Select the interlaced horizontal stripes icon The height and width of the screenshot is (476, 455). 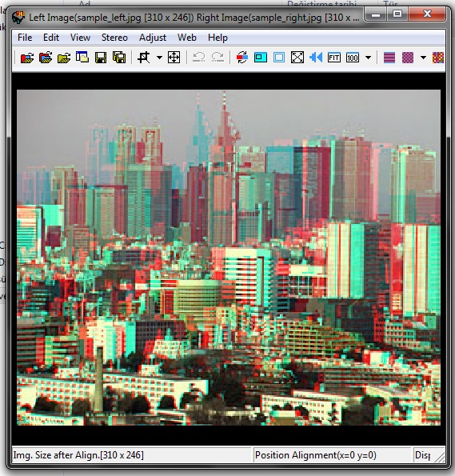tap(389, 58)
